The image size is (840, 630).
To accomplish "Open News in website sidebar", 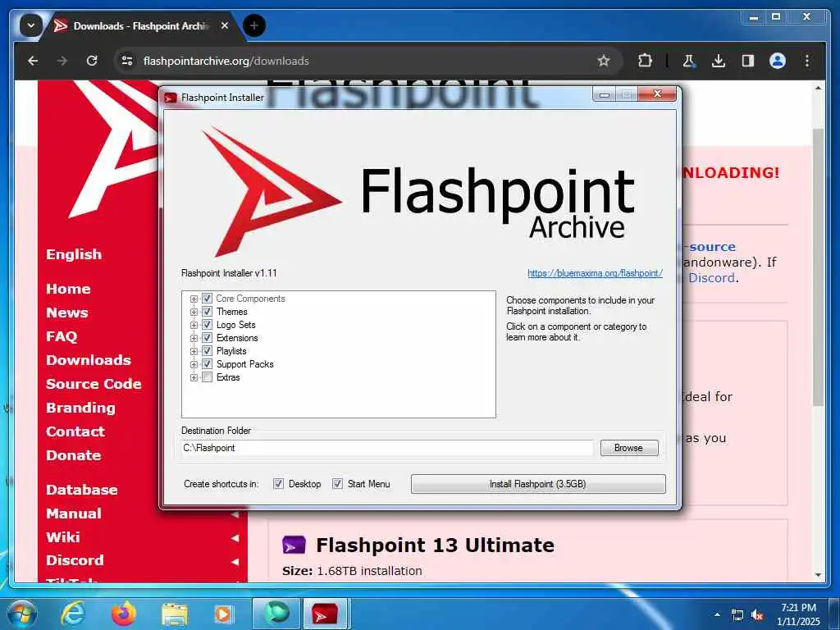I will tap(67, 313).
